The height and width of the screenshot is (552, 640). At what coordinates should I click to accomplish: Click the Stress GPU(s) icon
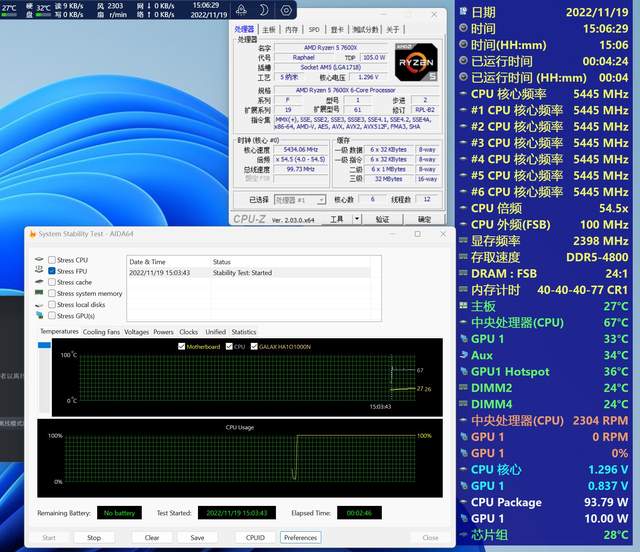point(40,315)
